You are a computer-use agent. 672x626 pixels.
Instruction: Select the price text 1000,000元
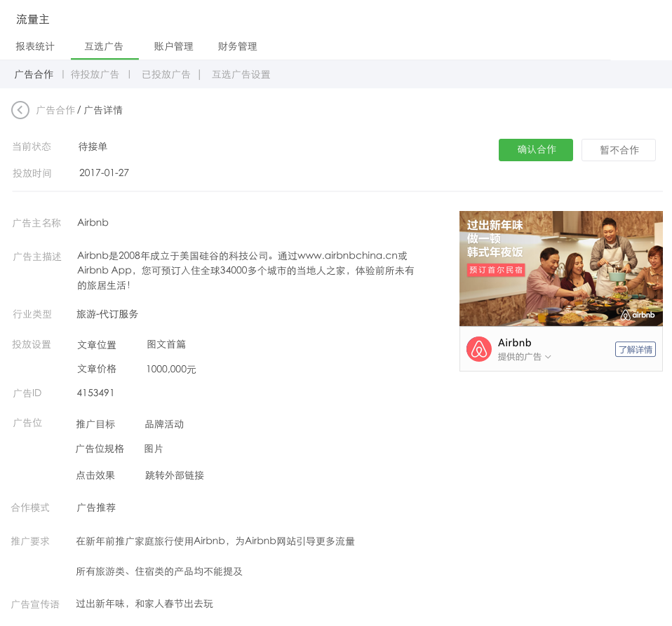[x=171, y=369]
